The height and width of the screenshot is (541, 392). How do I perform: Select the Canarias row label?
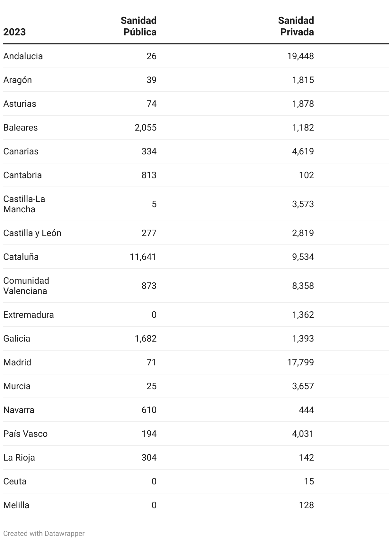coord(21,151)
